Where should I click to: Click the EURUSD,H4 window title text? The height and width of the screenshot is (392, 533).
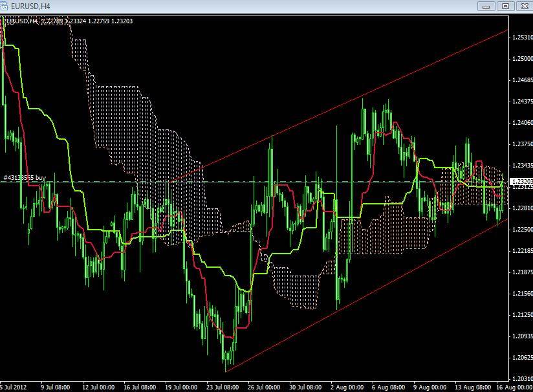(30, 6)
